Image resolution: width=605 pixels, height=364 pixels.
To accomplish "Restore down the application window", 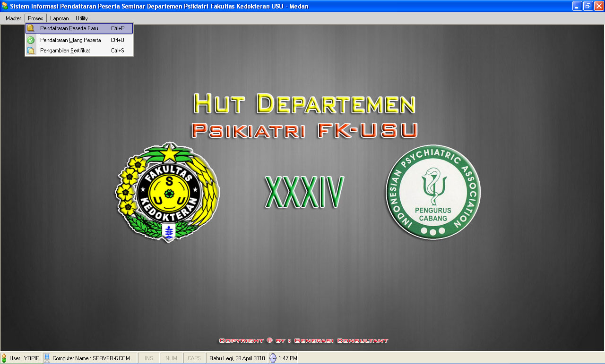I will coord(588,6).
